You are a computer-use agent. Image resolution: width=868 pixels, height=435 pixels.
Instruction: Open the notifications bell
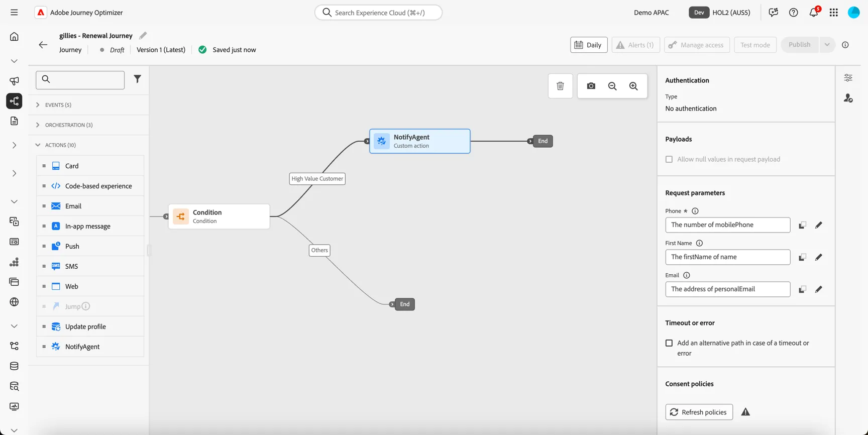pos(813,13)
